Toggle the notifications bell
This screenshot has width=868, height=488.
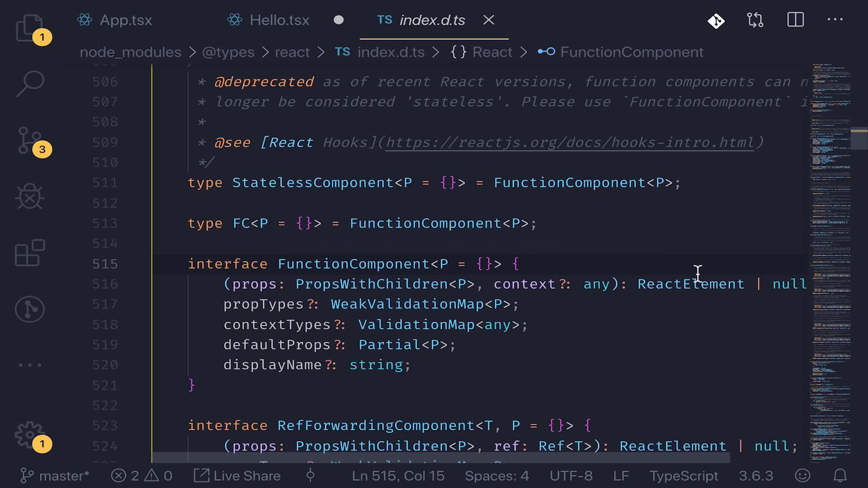coord(840,475)
